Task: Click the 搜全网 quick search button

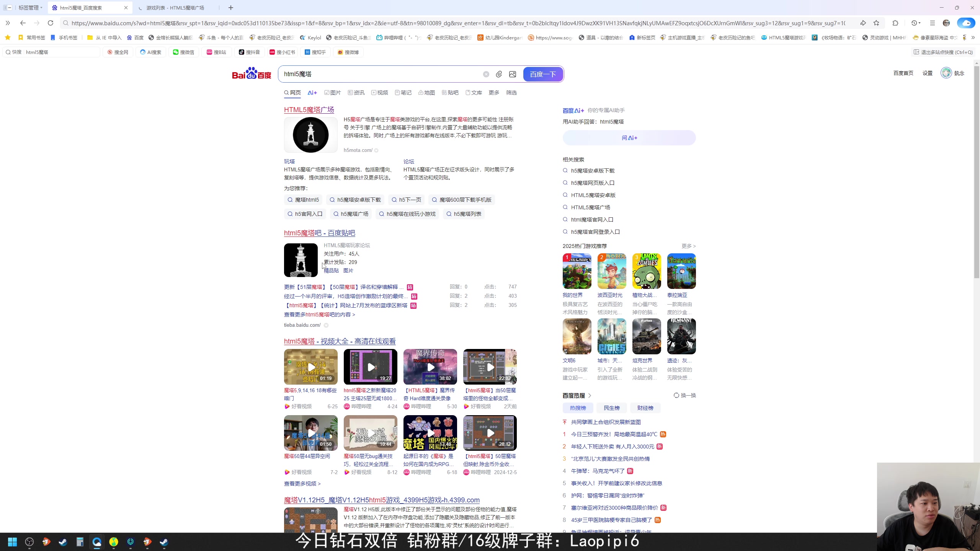Action: tap(118, 52)
